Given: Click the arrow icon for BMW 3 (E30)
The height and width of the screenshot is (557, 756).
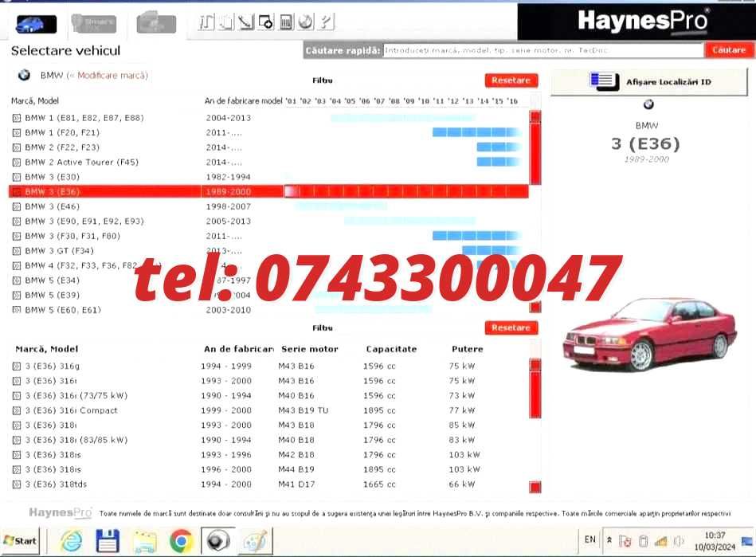Looking at the screenshot, I should coord(17,177).
